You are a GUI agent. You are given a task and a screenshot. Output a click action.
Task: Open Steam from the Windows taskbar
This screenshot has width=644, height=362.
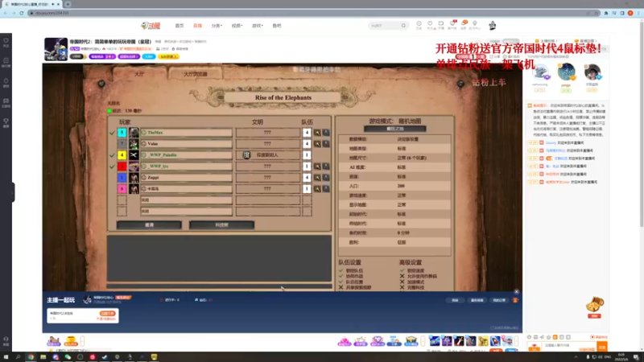click(x=105, y=357)
